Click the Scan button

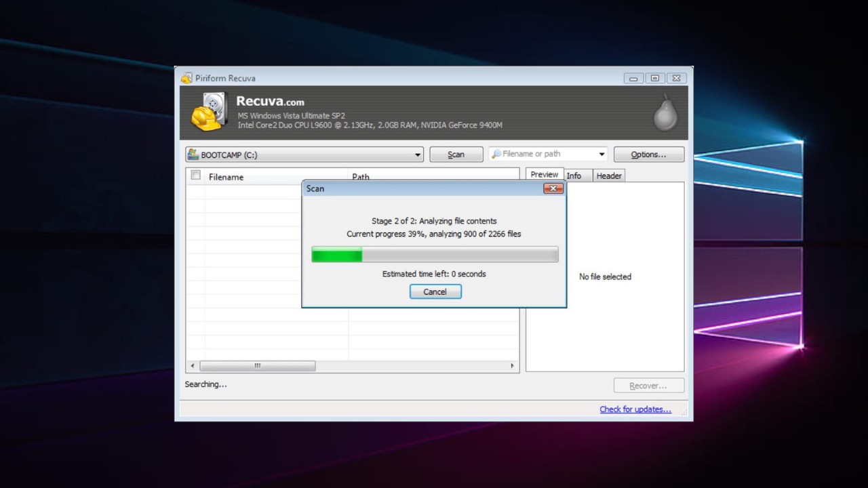(x=456, y=155)
